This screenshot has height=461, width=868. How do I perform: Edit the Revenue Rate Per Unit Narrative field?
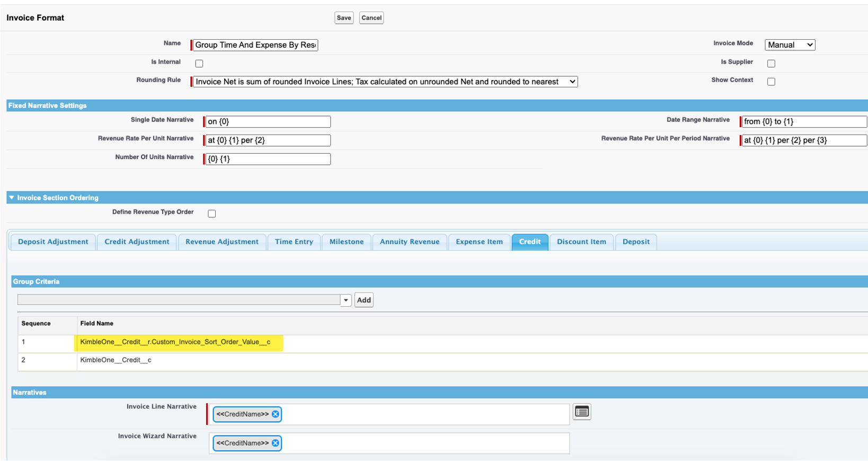click(268, 140)
